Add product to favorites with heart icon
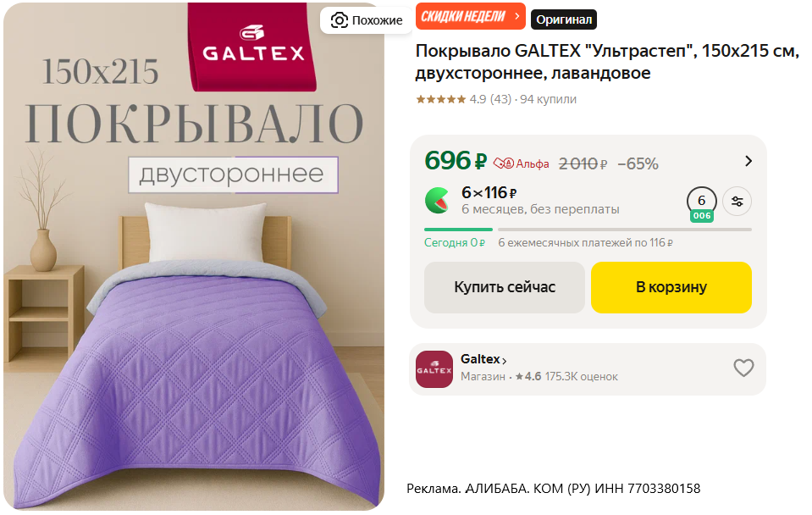812x515 pixels. click(743, 368)
